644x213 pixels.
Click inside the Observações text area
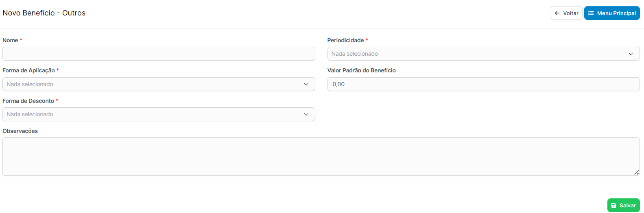click(x=321, y=156)
